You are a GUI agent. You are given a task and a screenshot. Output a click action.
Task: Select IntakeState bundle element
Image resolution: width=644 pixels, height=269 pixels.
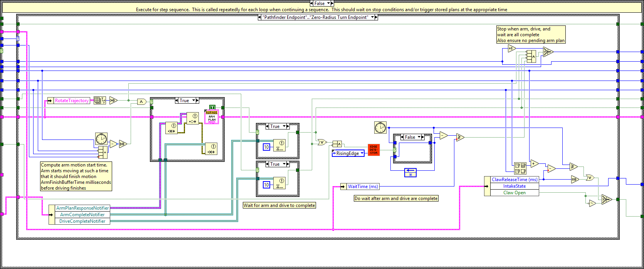tap(515, 186)
